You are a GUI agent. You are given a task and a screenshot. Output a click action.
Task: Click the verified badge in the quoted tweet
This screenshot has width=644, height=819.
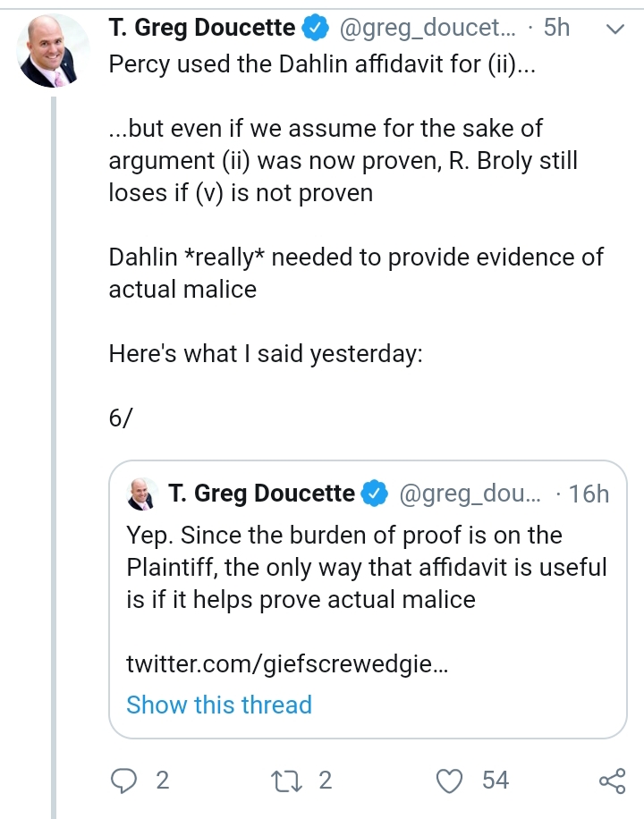[375, 494]
